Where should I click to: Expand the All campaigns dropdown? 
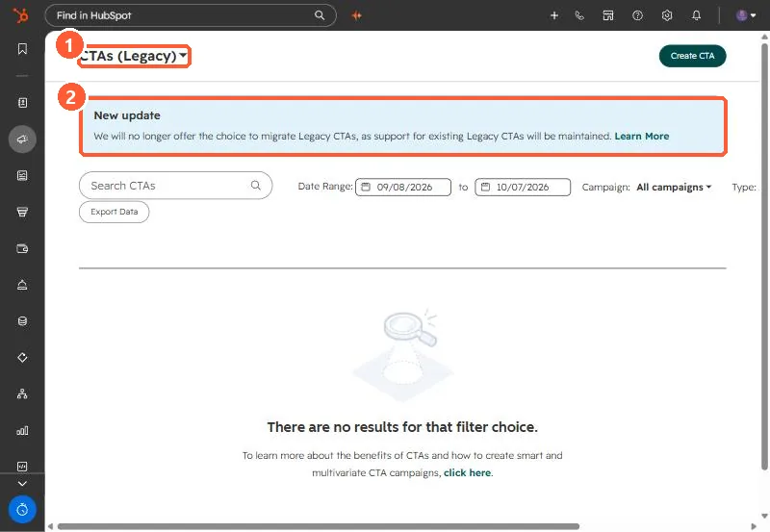click(x=674, y=187)
